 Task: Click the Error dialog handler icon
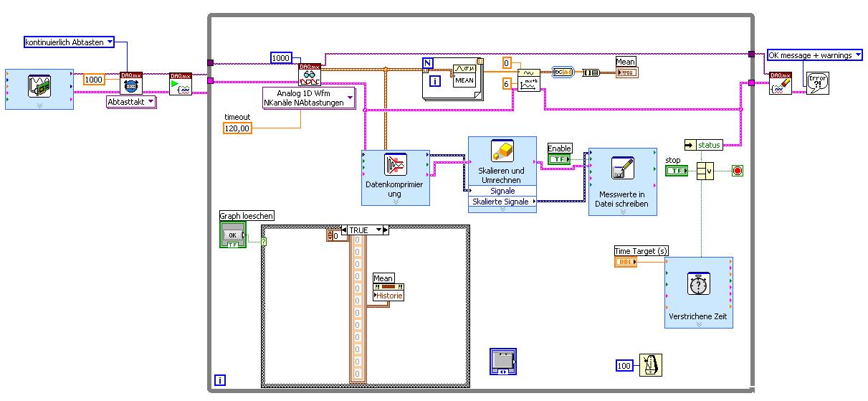coord(816,83)
